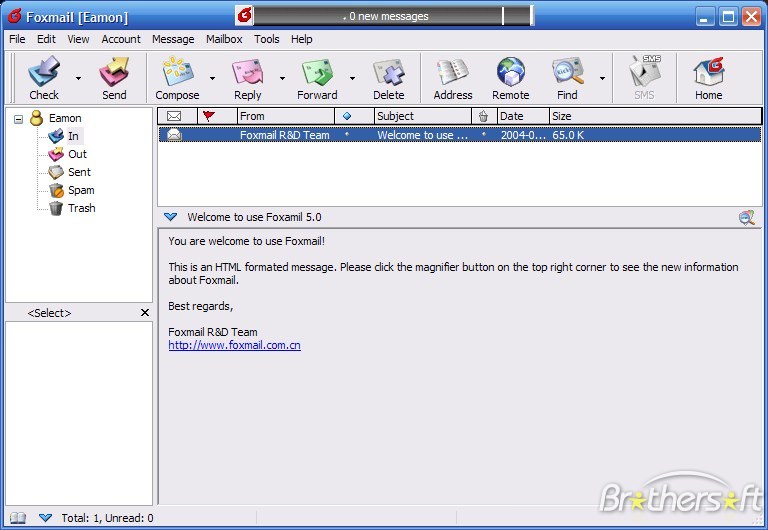Open the Find button dropdown arrow
This screenshot has width=768, height=530.
tap(602, 78)
